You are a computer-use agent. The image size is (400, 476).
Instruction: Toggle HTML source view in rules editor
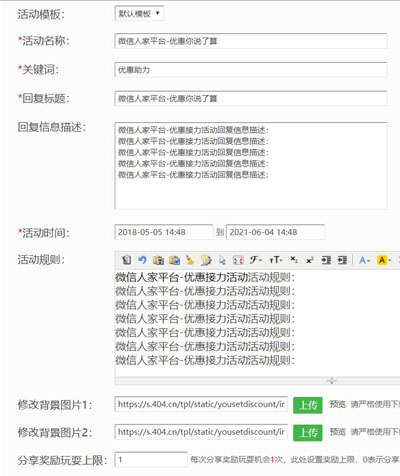[126, 260]
